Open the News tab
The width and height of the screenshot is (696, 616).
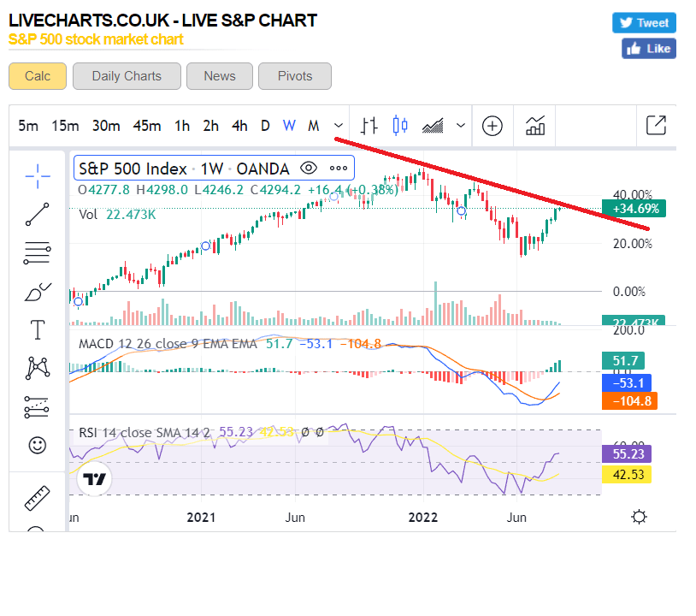click(219, 76)
